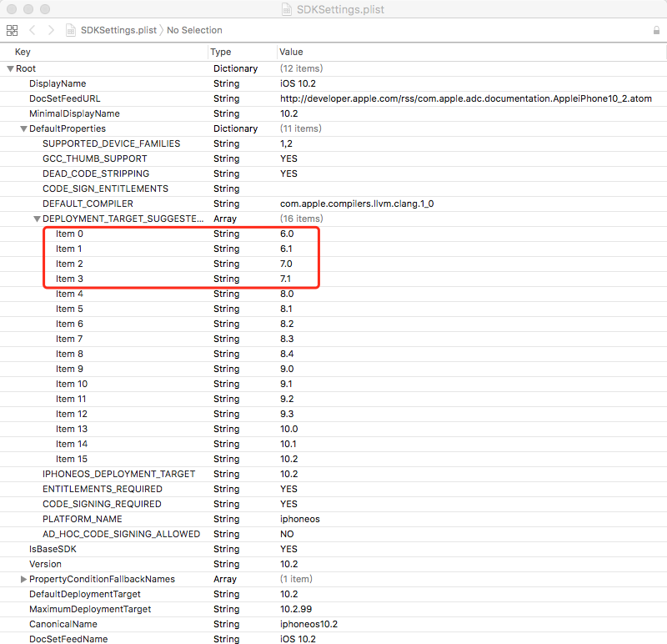
Task: Expand the PropertyConditionFallbackNames array
Action: 24,579
